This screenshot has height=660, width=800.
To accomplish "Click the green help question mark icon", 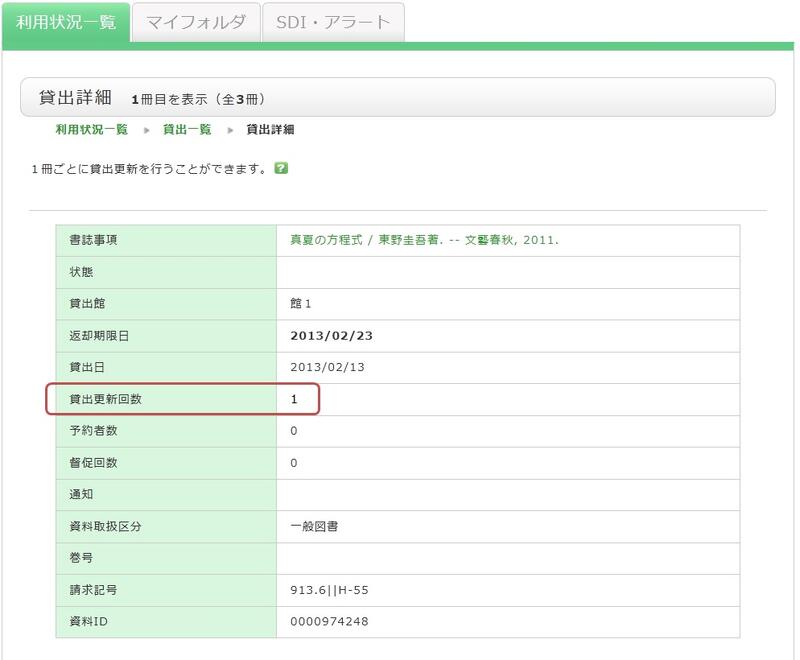I will click(281, 168).
